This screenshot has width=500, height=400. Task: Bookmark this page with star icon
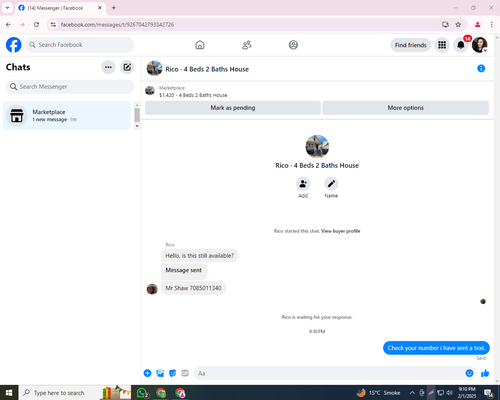click(x=458, y=24)
